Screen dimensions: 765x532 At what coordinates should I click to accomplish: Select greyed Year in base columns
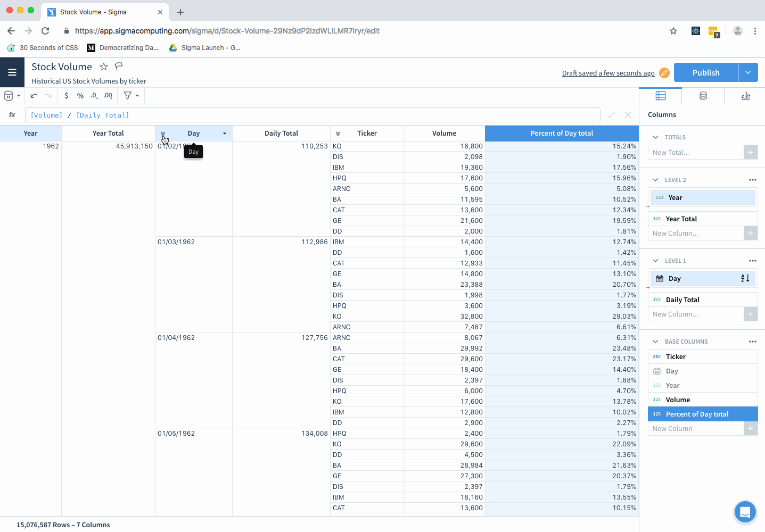click(x=703, y=385)
